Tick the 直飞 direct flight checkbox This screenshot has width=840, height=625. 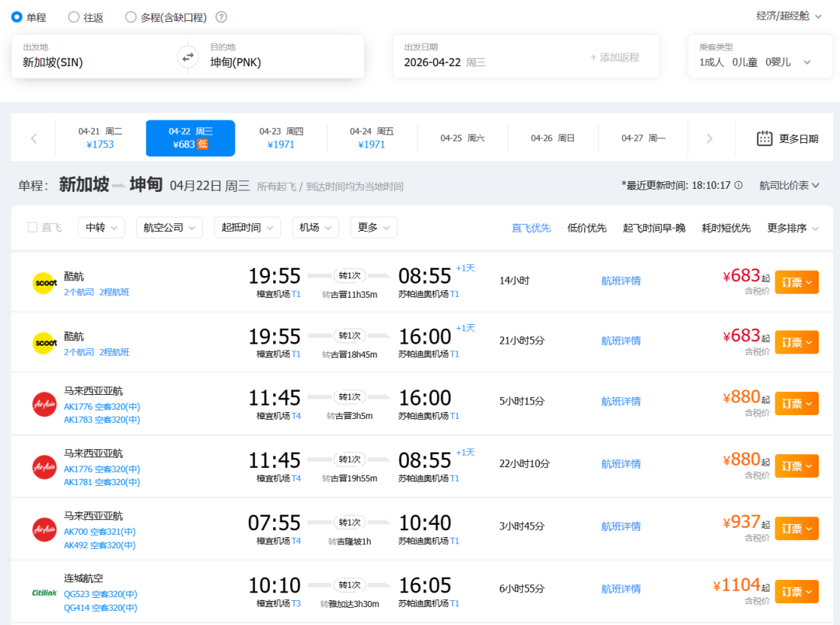(x=33, y=228)
